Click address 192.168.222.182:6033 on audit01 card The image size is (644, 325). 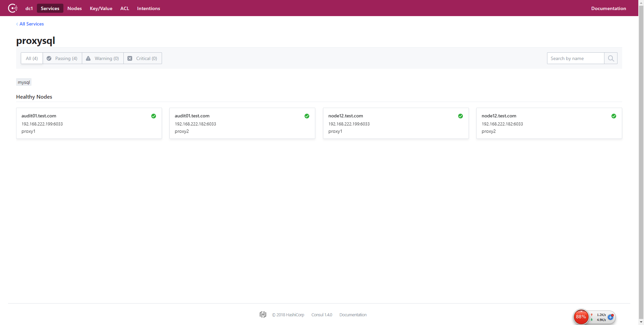[196, 124]
